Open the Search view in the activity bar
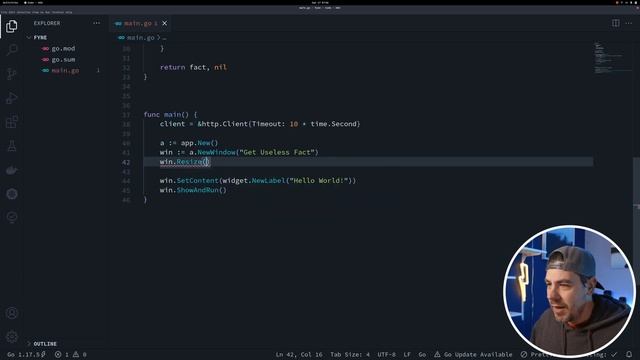640x360 pixels. coord(11,50)
